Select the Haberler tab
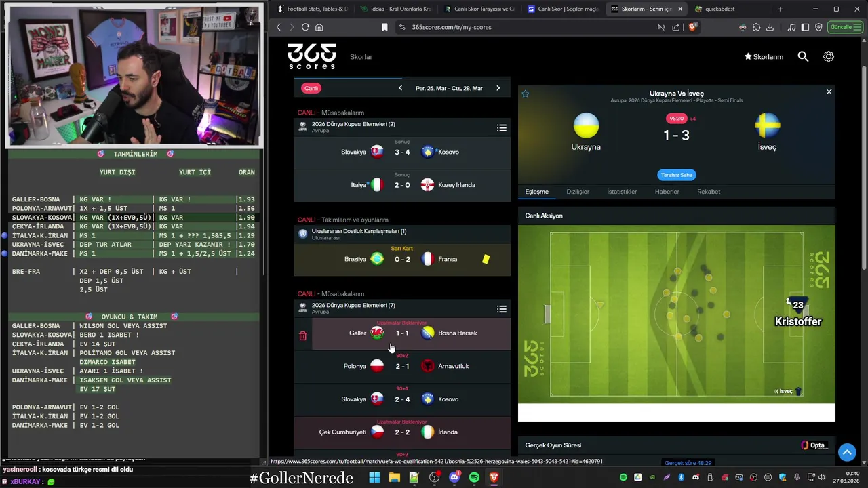The height and width of the screenshot is (488, 868). pos(667,192)
